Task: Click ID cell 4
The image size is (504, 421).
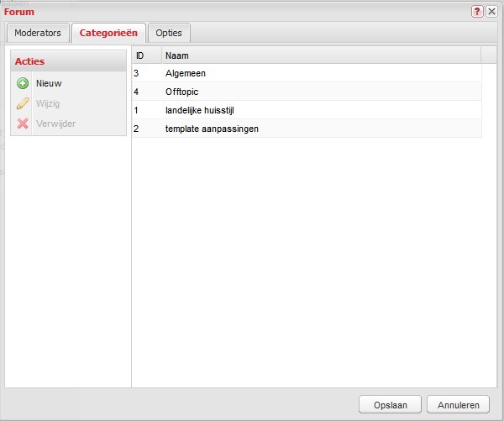Action: [x=136, y=92]
